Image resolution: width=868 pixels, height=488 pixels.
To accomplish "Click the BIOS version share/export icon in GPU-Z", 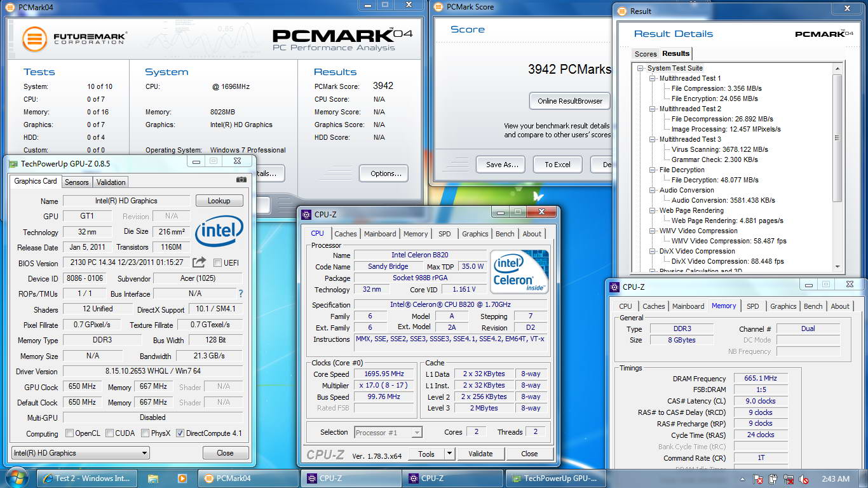I will click(x=199, y=262).
